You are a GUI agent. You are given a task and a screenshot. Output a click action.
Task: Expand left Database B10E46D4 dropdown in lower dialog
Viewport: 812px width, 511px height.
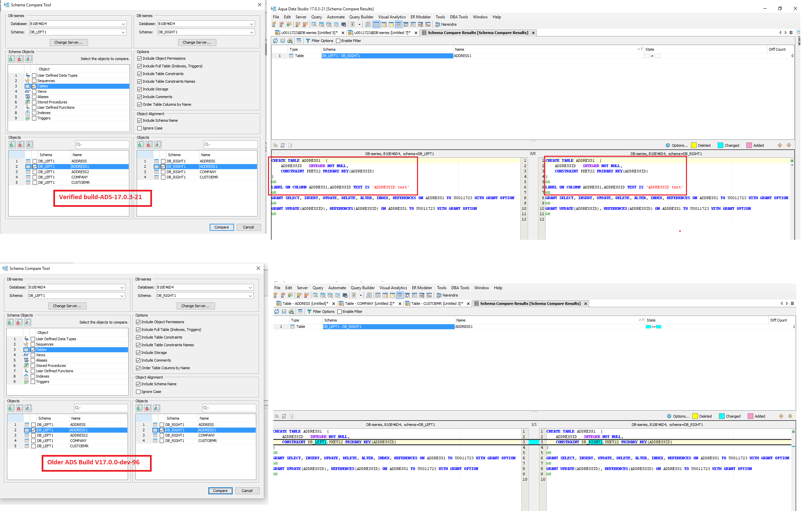pos(122,288)
